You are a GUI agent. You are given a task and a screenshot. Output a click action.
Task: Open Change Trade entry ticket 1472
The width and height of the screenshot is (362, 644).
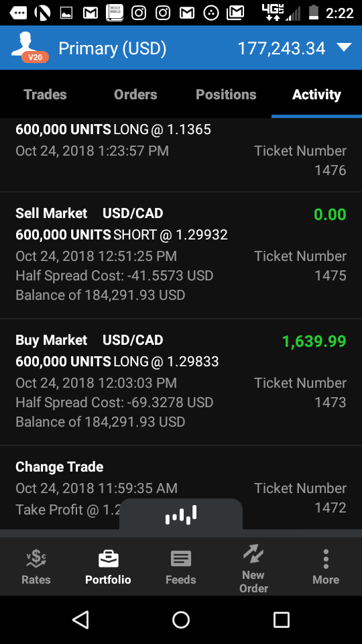(x=181, y=488)
